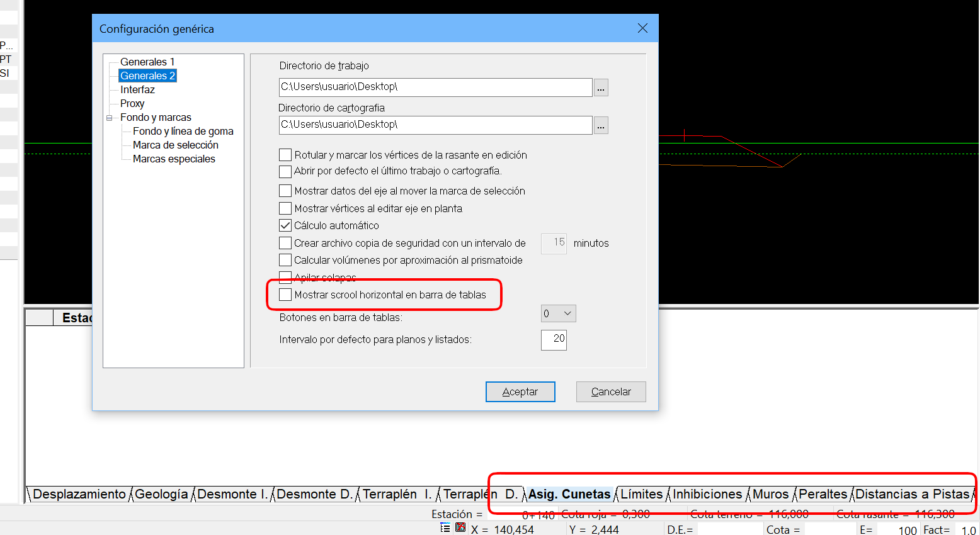Open the Proxy settings page
This screenshot has width=980, height=535.
click(x=132, y=103)
